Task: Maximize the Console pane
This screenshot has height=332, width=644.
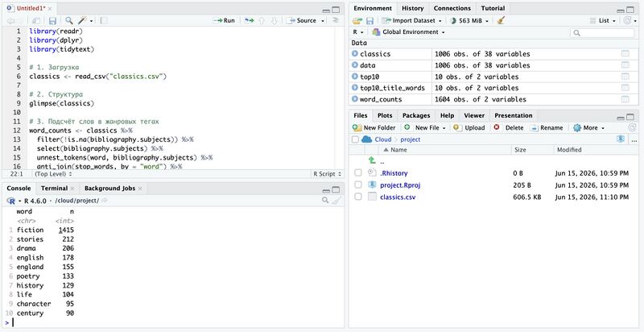Action: (x=336, y=190)
